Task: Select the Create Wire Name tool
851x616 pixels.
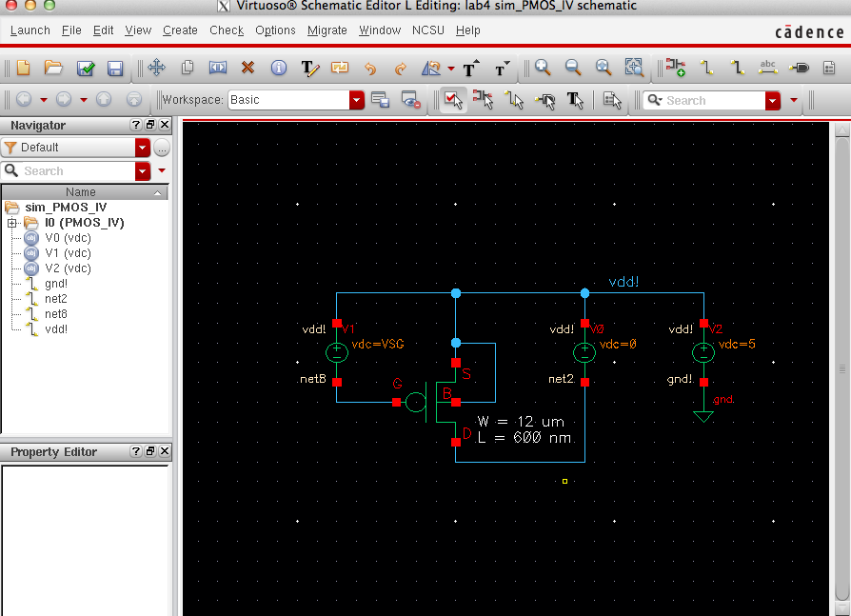Action: pyautogui.click(x=768, y=69)
